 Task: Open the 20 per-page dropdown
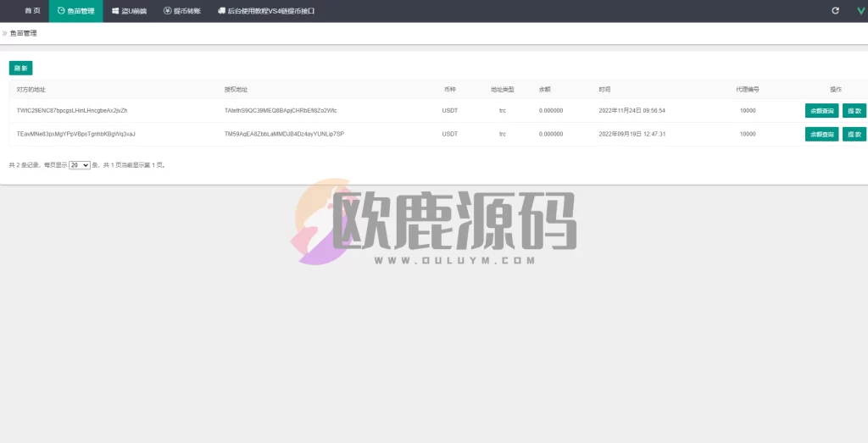(79, 165)
